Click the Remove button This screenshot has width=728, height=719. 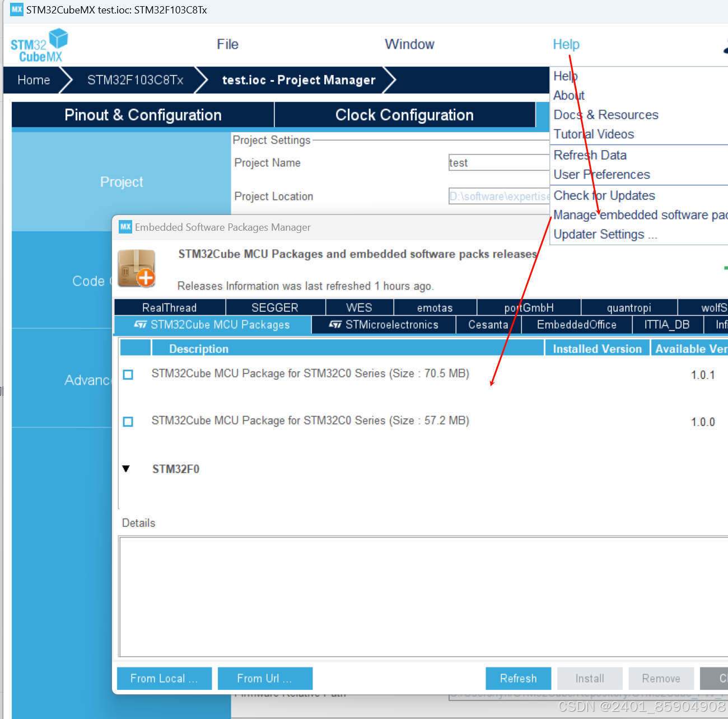(661, 678)
